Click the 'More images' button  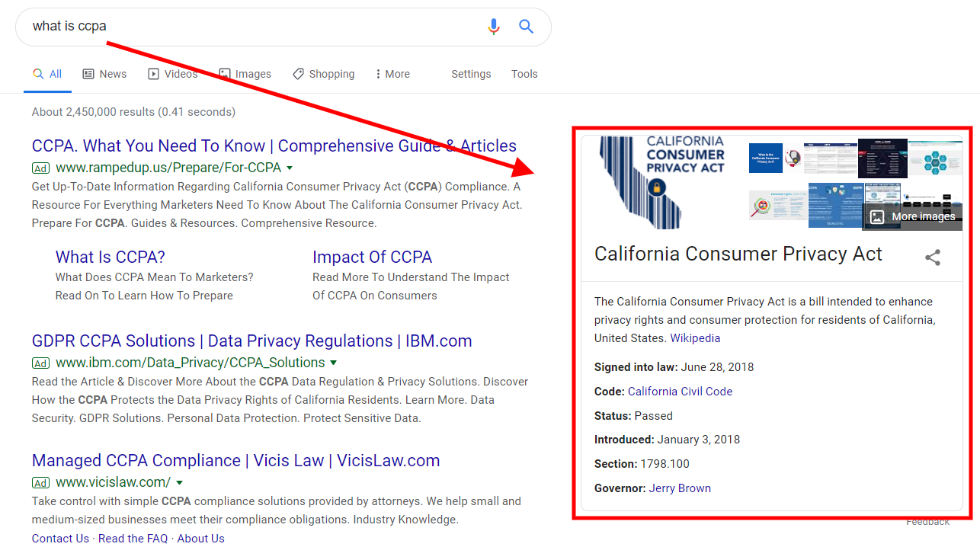coord(912,216)
